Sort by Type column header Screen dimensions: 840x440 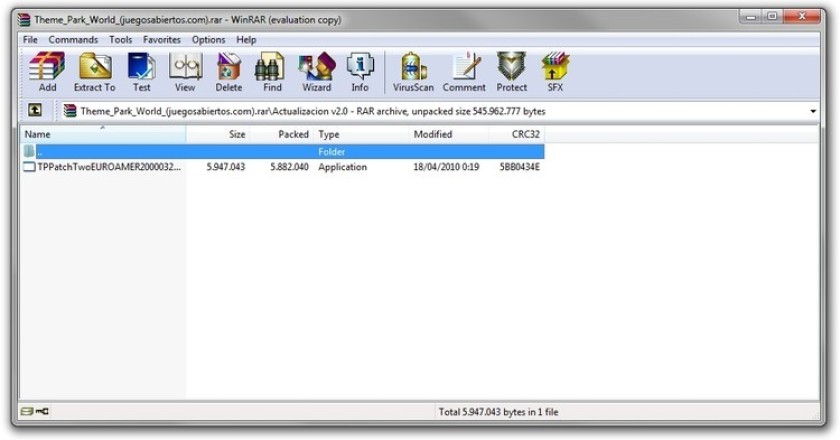362,134
